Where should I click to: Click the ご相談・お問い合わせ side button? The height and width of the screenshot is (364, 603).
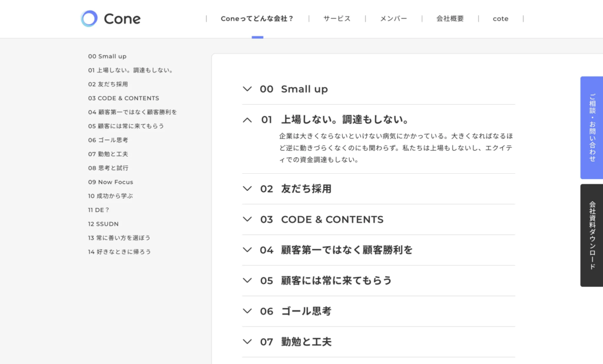592,127
